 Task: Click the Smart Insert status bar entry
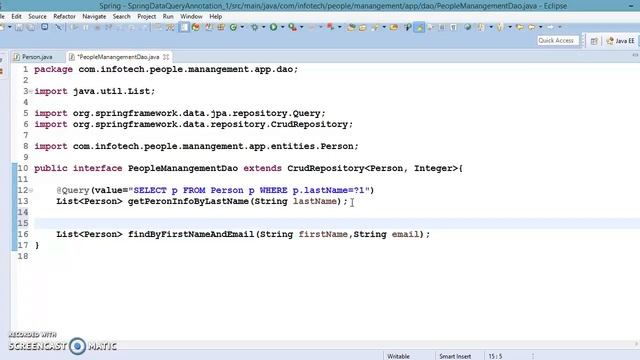pos(455,356)
